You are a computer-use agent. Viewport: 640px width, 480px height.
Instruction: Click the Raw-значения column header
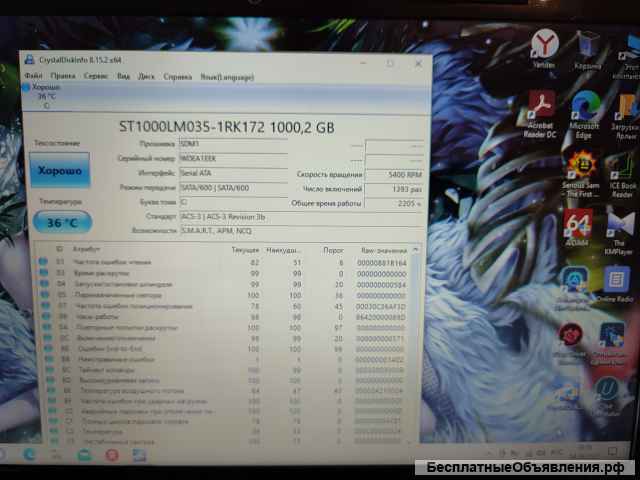pos(384,251)
